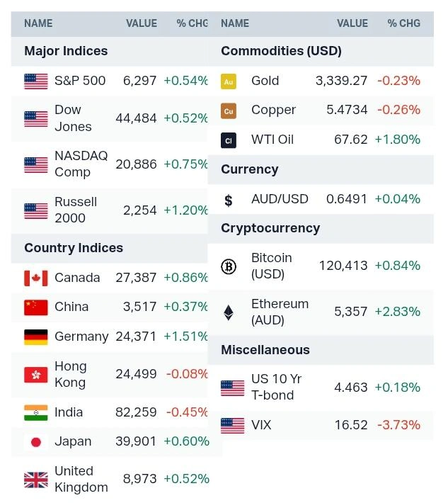Click the Cryptocurrency section header
Screen dimensions: 448x503
(270, 228)
